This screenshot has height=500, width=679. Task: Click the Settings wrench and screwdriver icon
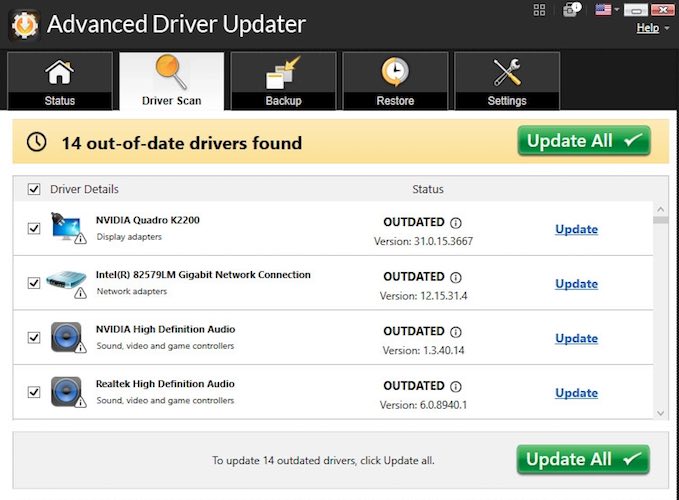coord(507,72)
